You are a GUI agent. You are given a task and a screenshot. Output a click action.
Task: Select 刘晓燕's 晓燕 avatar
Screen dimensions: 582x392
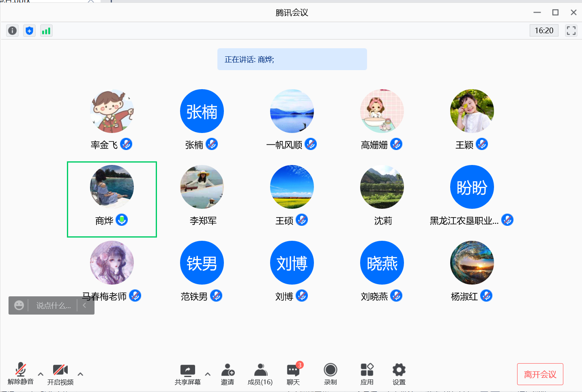pos(382,263)
